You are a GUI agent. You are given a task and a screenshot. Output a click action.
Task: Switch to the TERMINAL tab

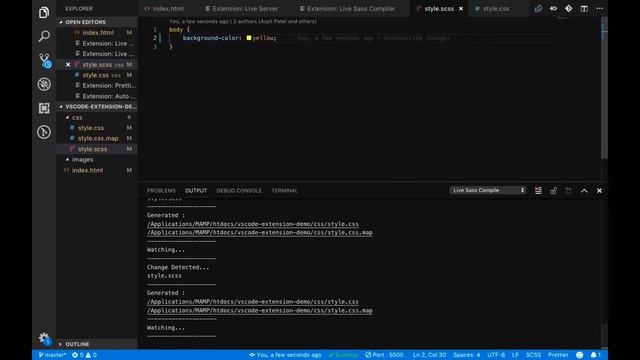point(284,191)
